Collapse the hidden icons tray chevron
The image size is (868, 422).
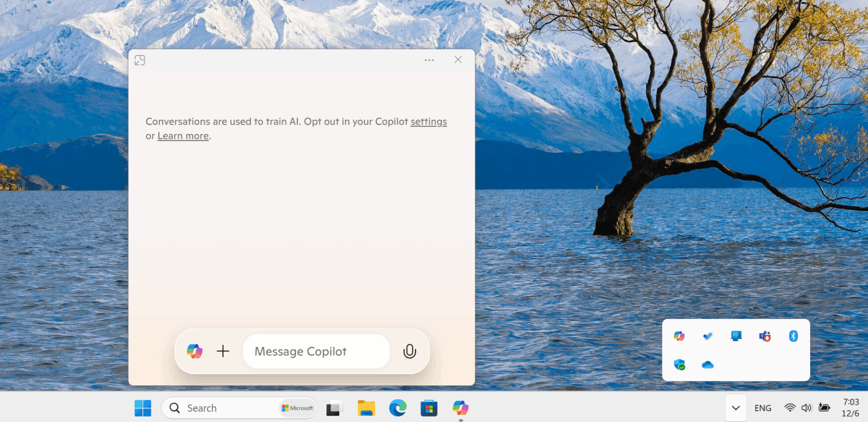coord(736,408)
